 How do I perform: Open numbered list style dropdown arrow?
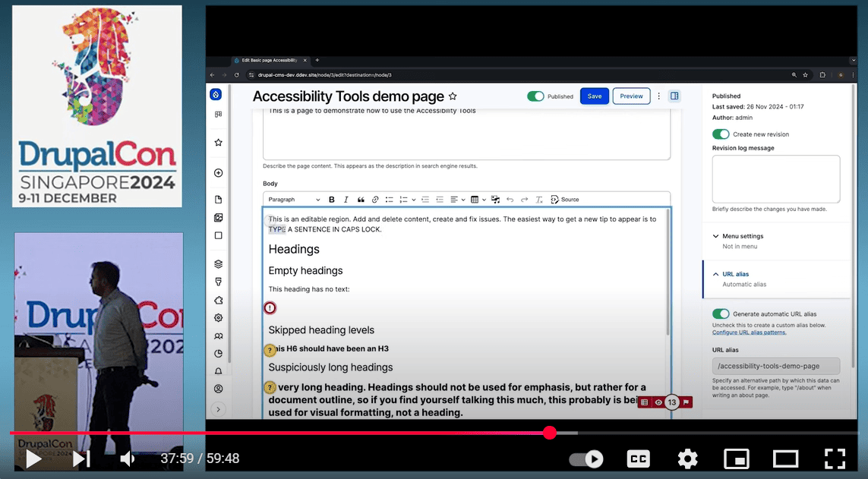(x=414, y=200)
